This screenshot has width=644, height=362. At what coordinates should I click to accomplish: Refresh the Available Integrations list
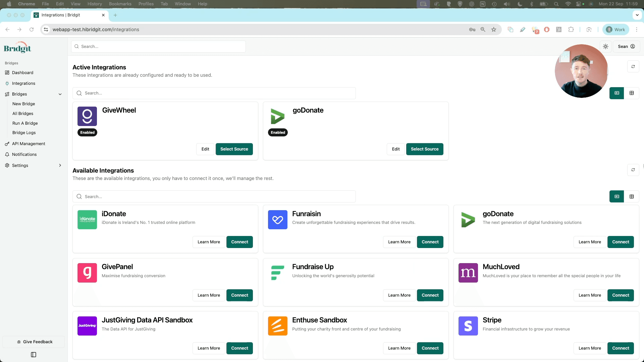pyautogui.click(x=633, y=170)
